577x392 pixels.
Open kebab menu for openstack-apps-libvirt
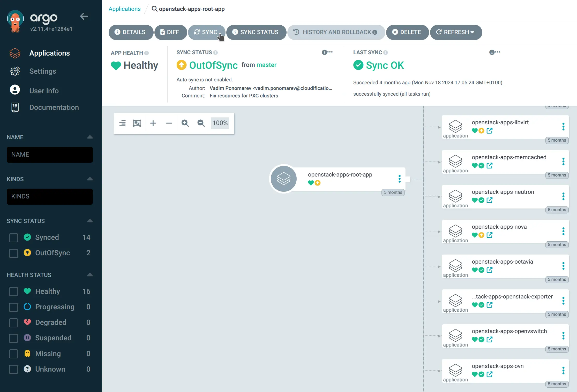[x=563, y=127]
